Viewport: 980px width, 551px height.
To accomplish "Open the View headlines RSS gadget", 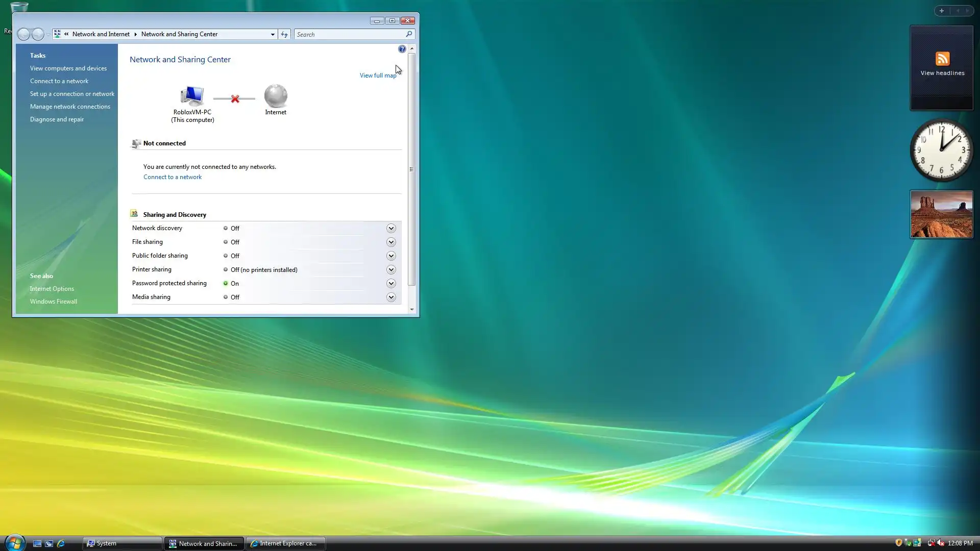I will coord(942,64).
